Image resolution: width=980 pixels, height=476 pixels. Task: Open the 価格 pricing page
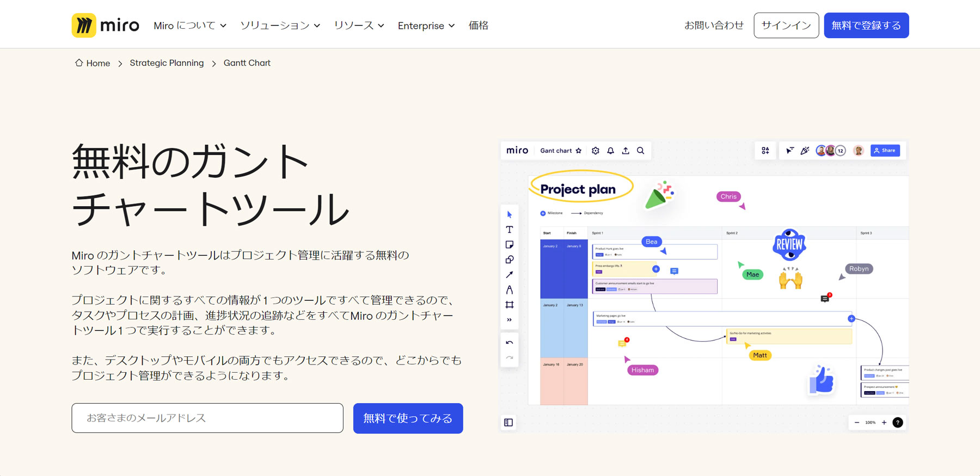pos(479,26)
